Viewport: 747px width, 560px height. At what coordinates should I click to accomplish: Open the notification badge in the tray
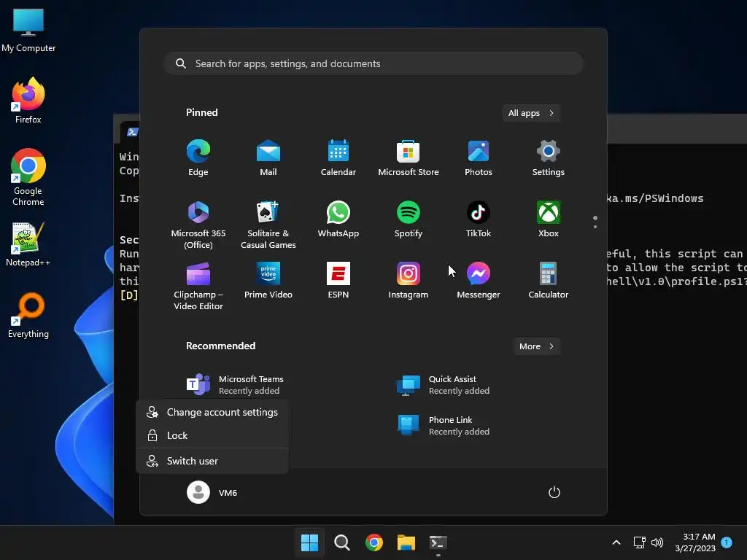pos(727,542)
